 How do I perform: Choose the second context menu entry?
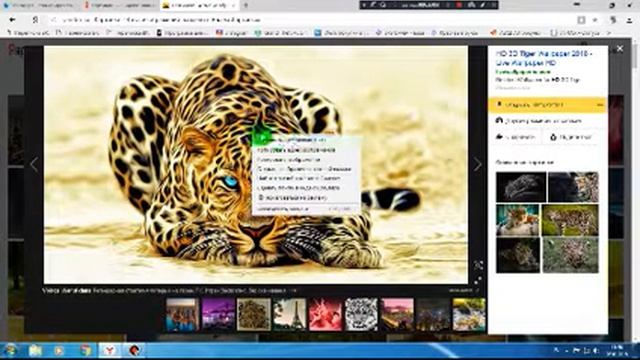click(x=307, y=150)
